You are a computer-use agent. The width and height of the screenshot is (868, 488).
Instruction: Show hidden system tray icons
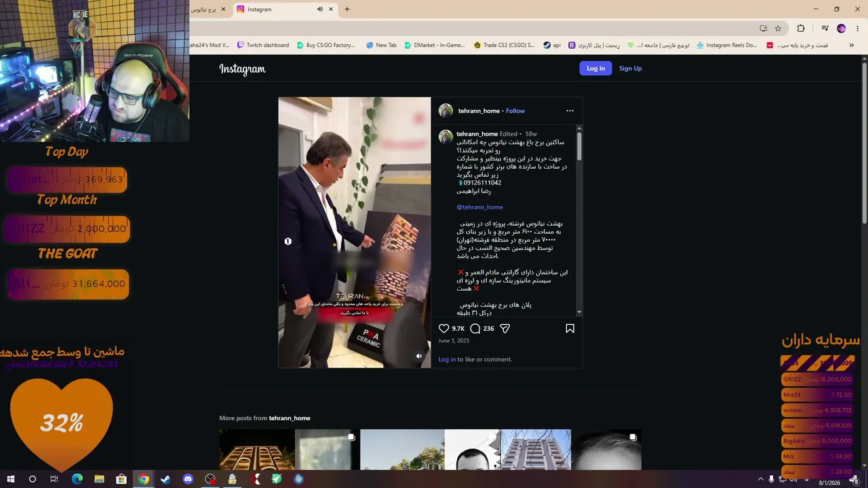[x=760, y=479]
